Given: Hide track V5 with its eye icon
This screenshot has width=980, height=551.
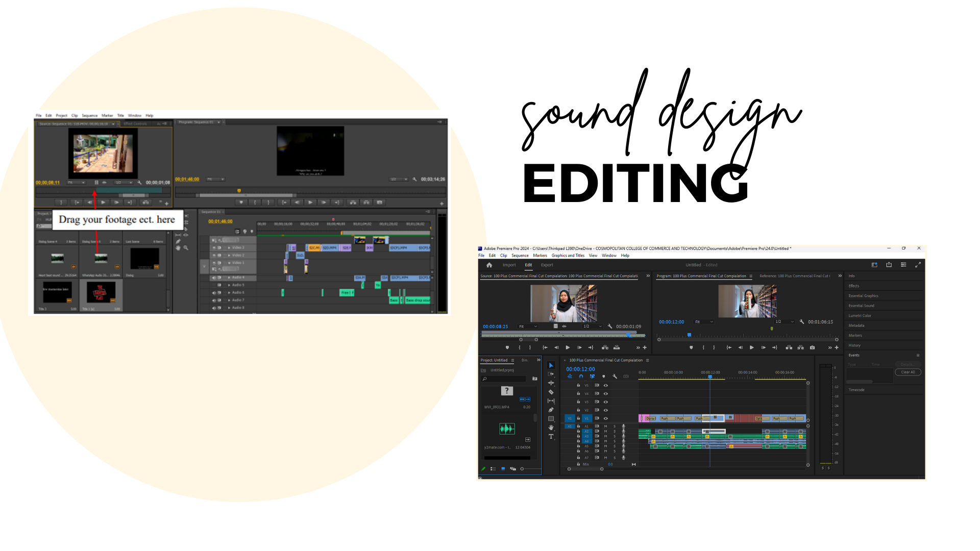Looking at the screenshot, I should click(606, 385).
